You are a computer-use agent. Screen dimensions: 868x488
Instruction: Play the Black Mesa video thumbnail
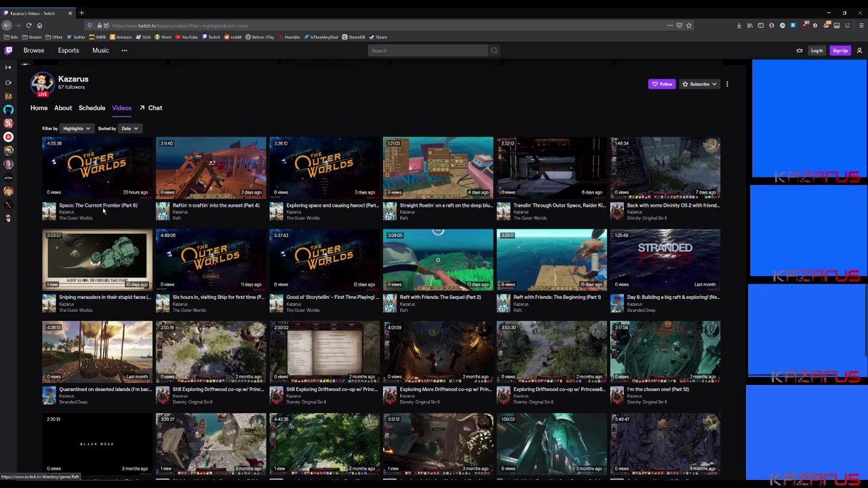pyautogui.click(x=97, y=444)
